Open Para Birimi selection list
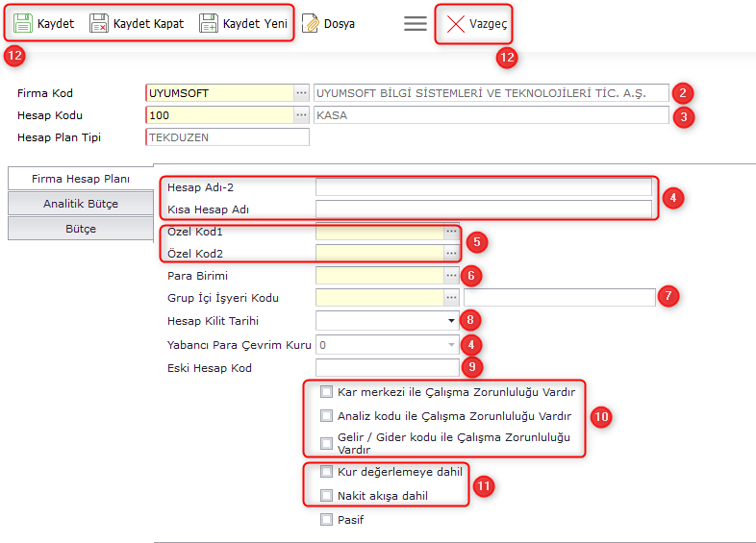 pos(451,275)
